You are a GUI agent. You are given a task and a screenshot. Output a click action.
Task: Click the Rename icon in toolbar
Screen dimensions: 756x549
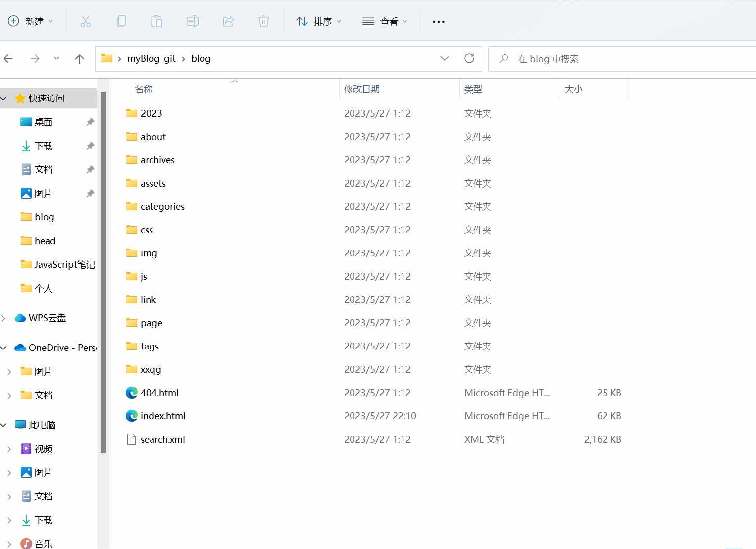[x=193, y=21]
